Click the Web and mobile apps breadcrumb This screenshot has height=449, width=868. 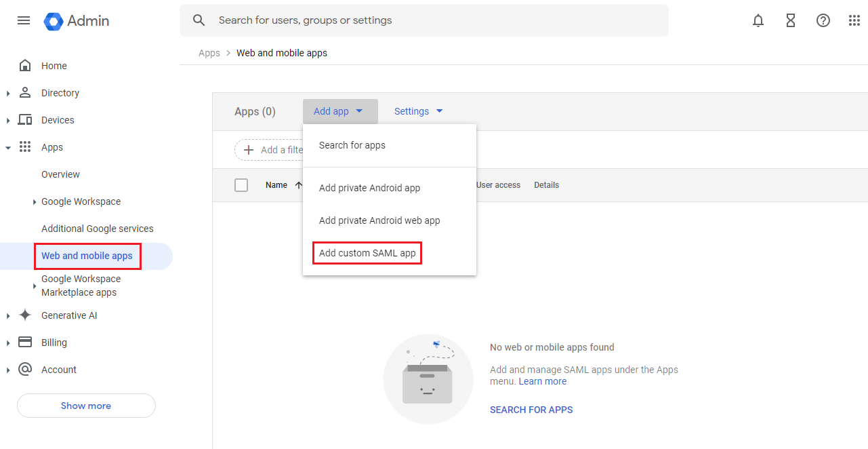tap(282, 53)
